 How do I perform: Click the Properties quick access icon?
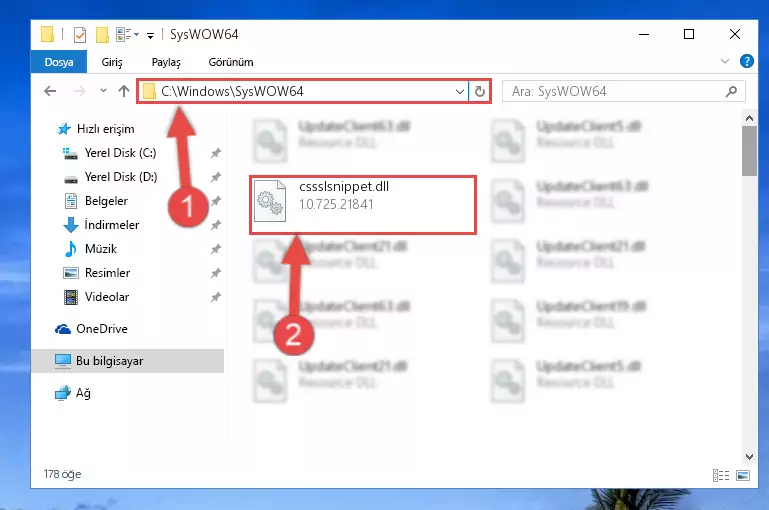[80, 34]
